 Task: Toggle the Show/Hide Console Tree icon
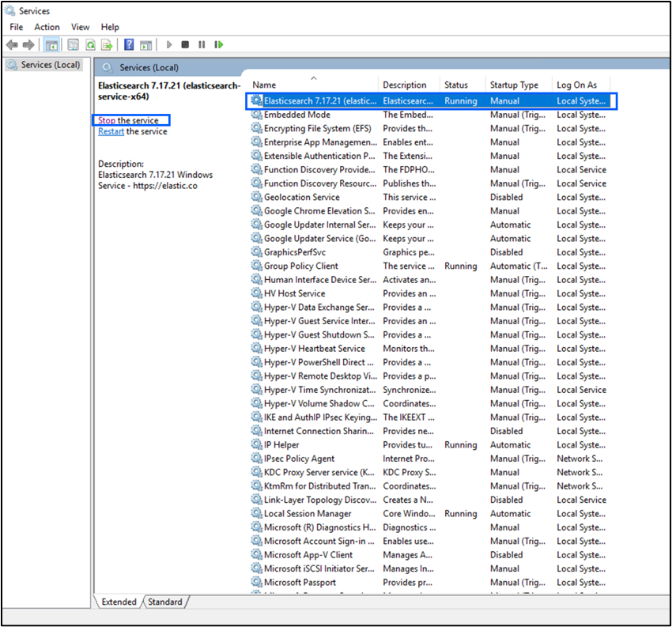point(52,44)
